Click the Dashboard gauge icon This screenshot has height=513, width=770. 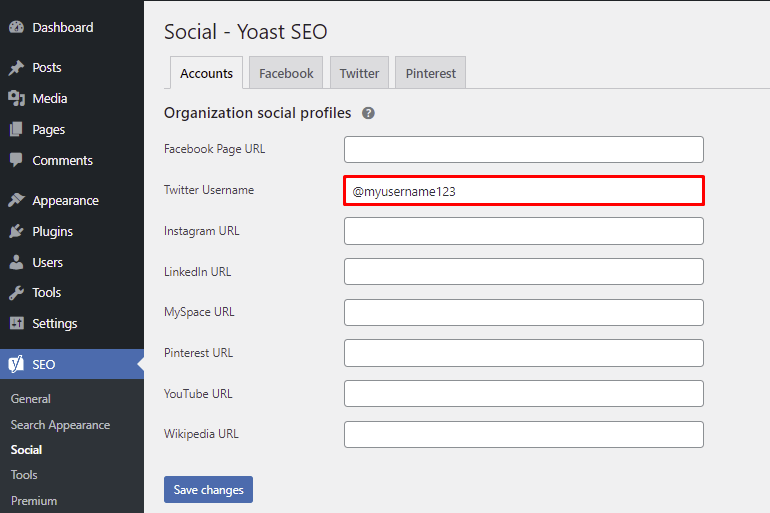16,27
